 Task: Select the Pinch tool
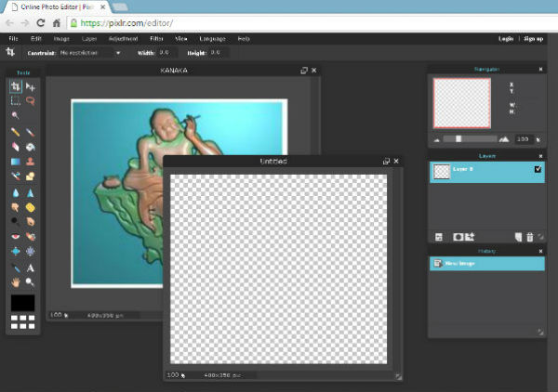[31, 251]
